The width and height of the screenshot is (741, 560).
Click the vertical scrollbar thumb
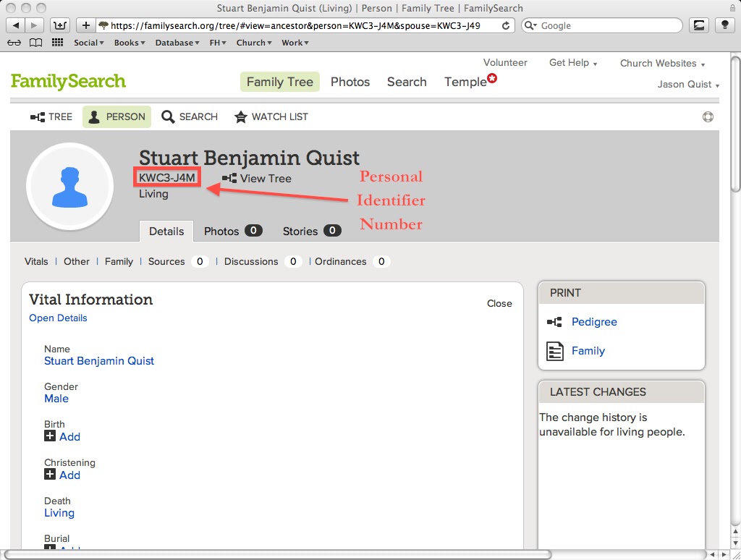(735, 124)
